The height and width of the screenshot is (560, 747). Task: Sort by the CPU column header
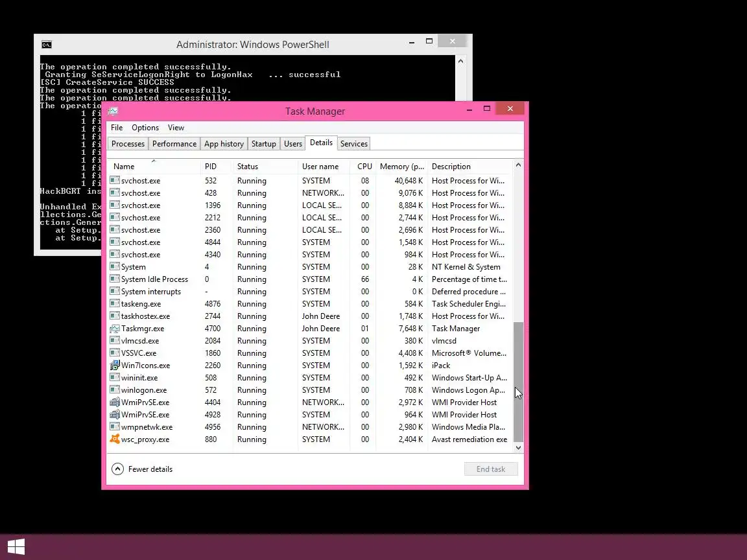(363, 166)
